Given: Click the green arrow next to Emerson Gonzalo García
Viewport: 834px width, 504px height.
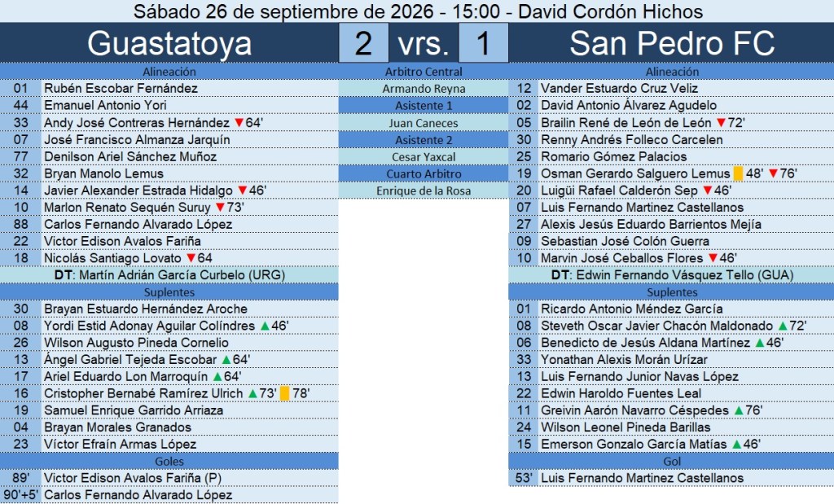Looking at the screenshot, I should pos(736,444).
